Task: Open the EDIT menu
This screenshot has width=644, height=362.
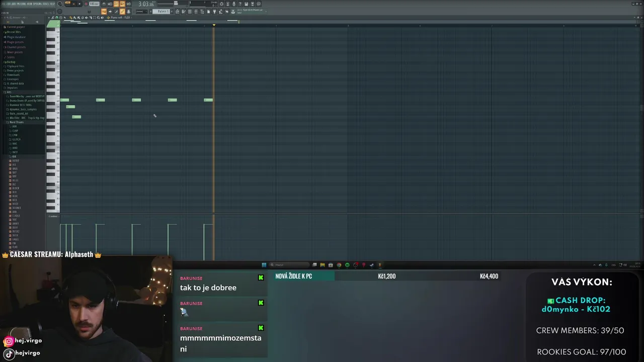Action: (x=9, y=4)
